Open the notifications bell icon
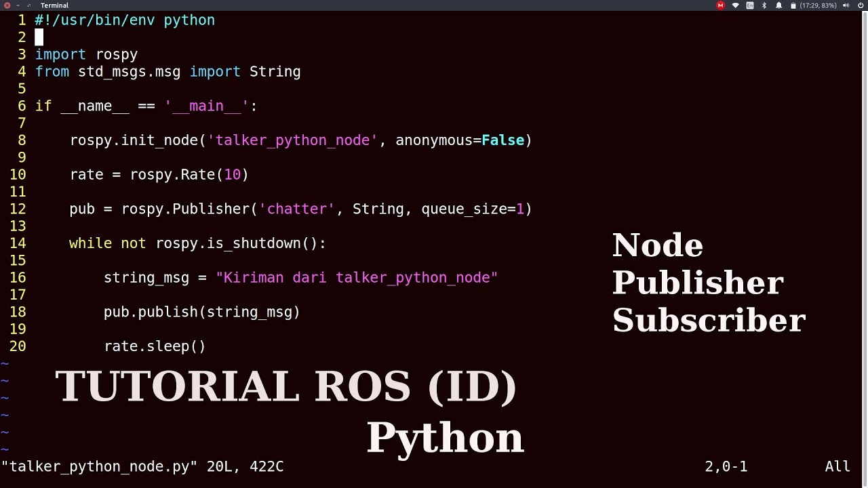868x488 pixels. (x=778, y=5)
